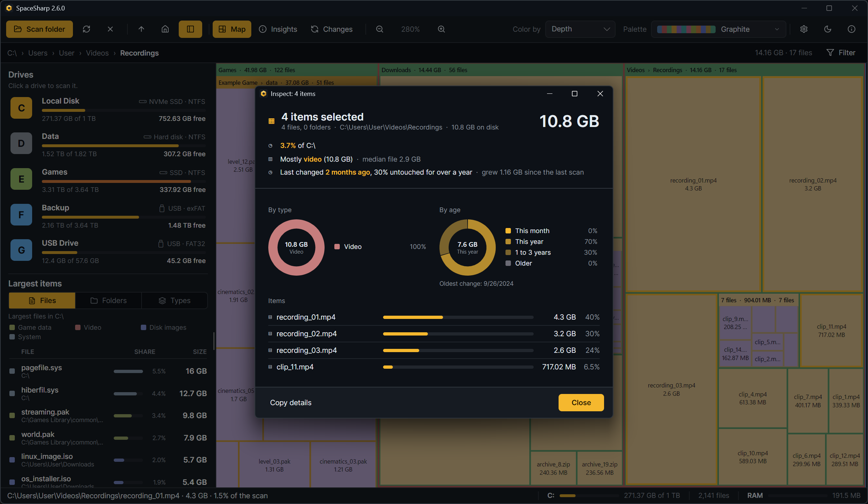The height and width of the screenshot is (504, 868).
Task: Click recording_02.mp4 tile in the treemap
Action: pos(812,184)
